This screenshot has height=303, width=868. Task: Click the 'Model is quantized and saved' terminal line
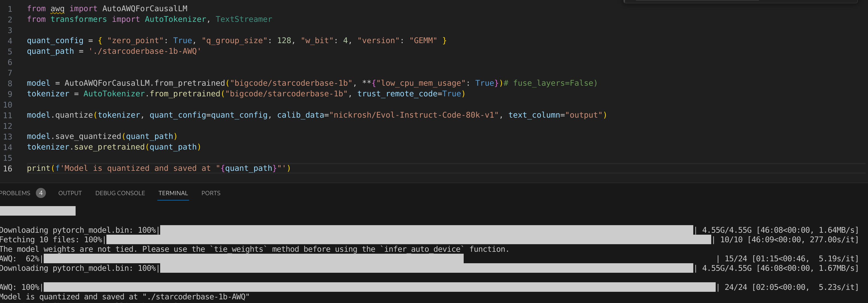[x=125, y=297]
